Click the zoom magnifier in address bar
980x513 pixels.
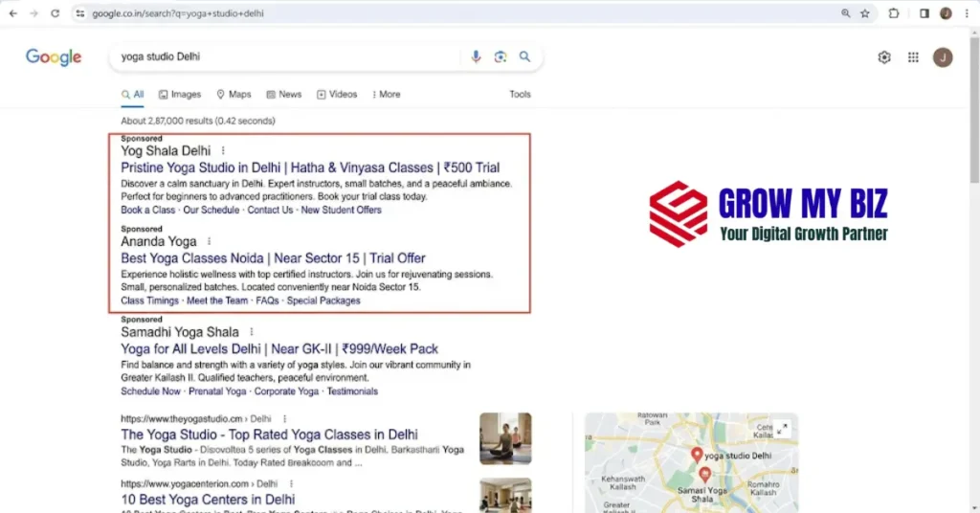(846, 13)
